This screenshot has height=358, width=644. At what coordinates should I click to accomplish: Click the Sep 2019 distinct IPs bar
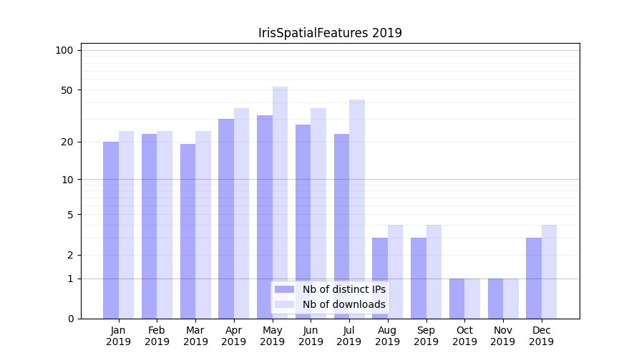tap(419, 278)
